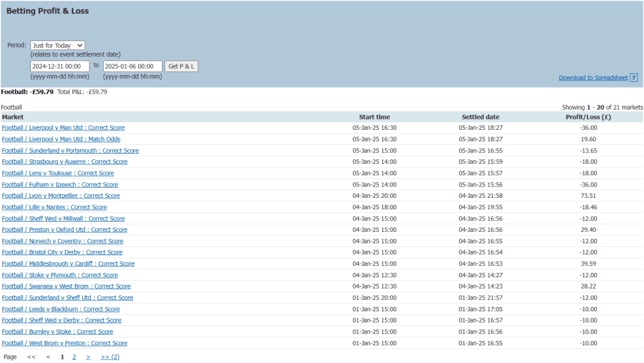Click the next page arrow
Image resolution: width=644 pixels, height=363 pixels.
click(x=88, y=357)
